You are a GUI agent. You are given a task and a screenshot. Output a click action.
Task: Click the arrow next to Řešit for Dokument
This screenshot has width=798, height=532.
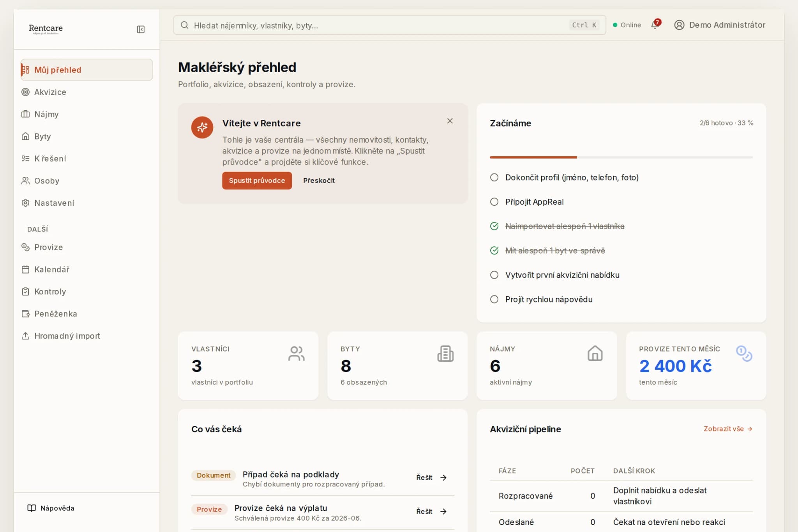(443, 478)
